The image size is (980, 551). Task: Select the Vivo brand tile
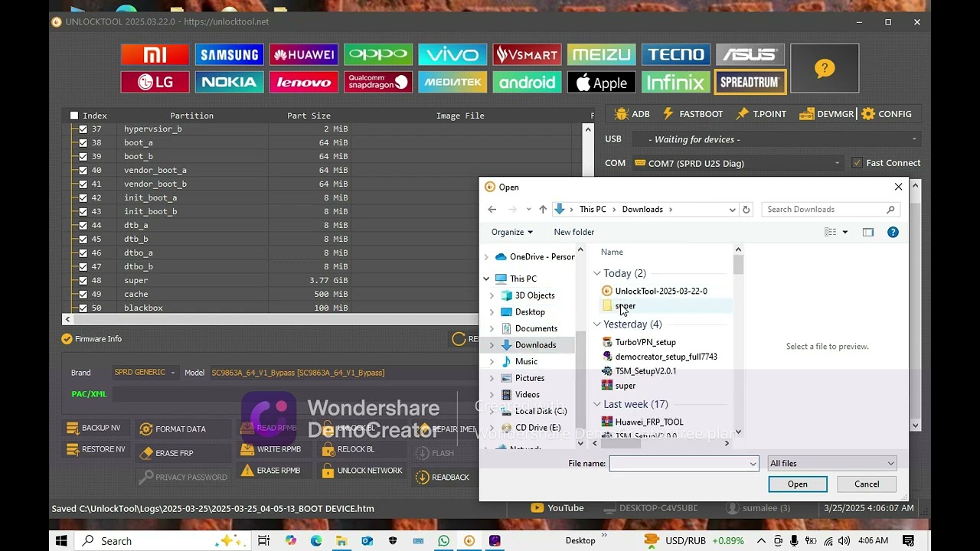tap(452, 54)
